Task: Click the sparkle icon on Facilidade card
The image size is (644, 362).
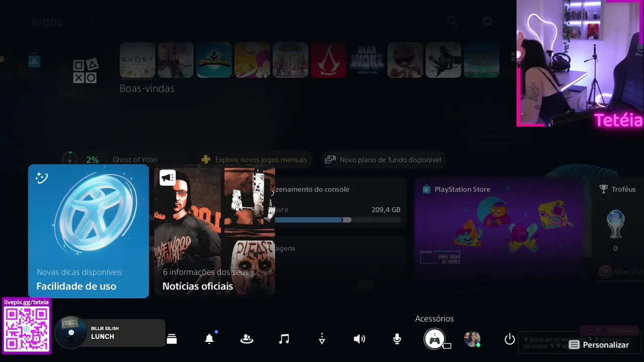Action: pos(41,177)
